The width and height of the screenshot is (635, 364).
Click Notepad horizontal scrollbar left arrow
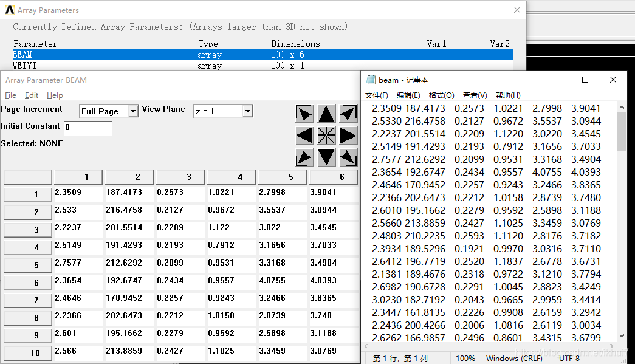(366, 346)
